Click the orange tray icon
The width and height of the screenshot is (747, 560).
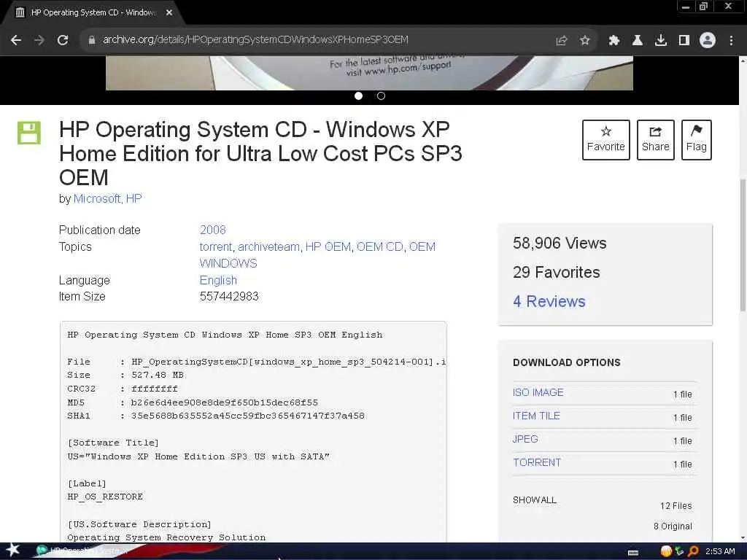[666, 551]
